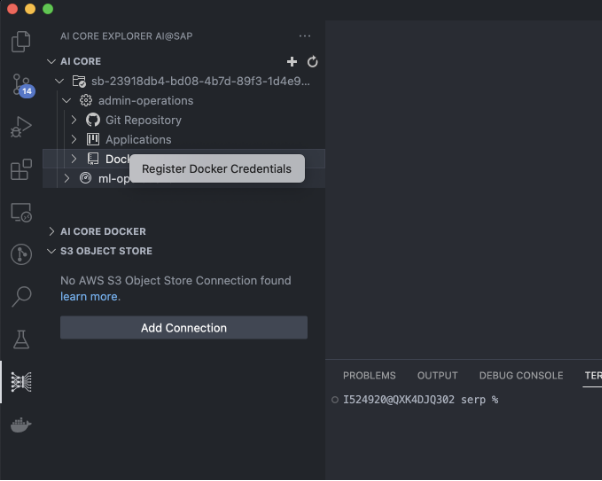Screen dimensions: 602x481
Task: Click the terminal prompt line I524920@QXK4DJQ302
Action: [x=420, y=400]
